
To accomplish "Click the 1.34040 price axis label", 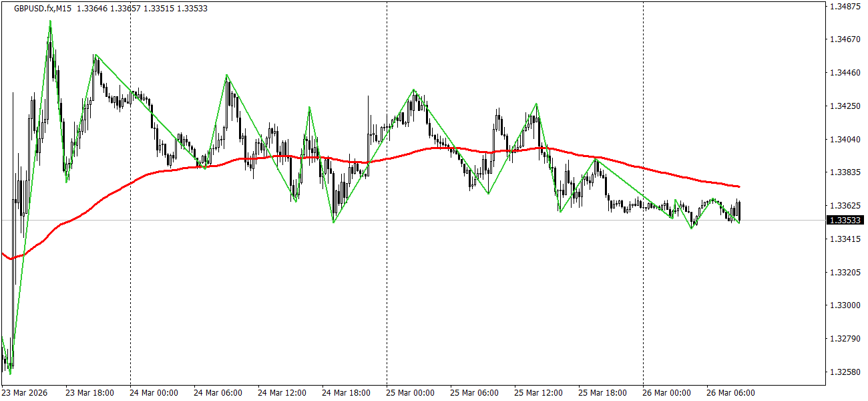I will 844,140.
